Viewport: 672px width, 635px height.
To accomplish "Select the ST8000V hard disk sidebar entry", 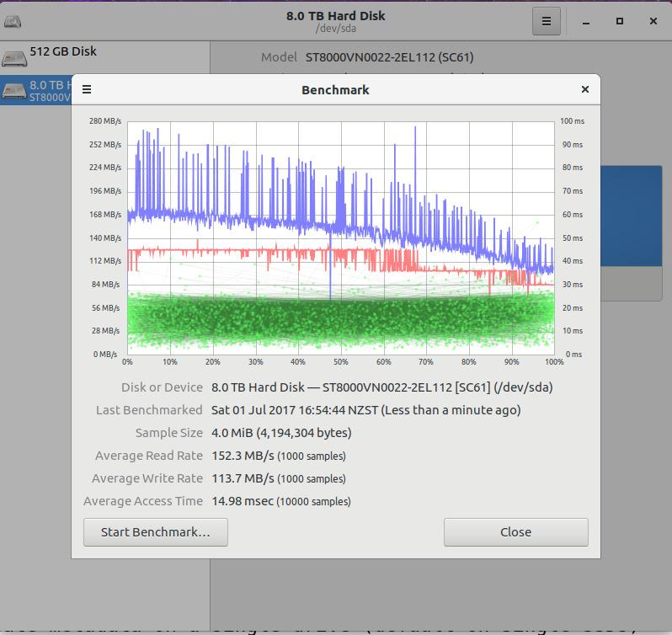I will [x=36, y=90].
